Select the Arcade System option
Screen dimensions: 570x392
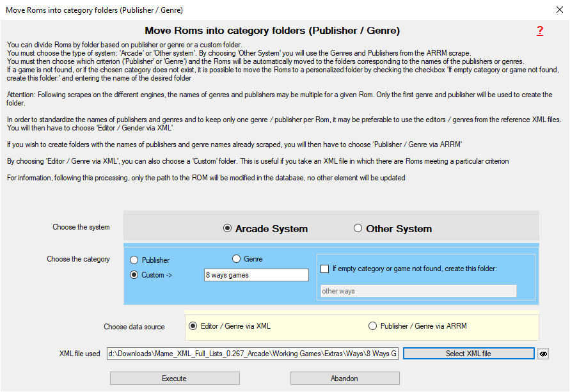coord(227,228)
